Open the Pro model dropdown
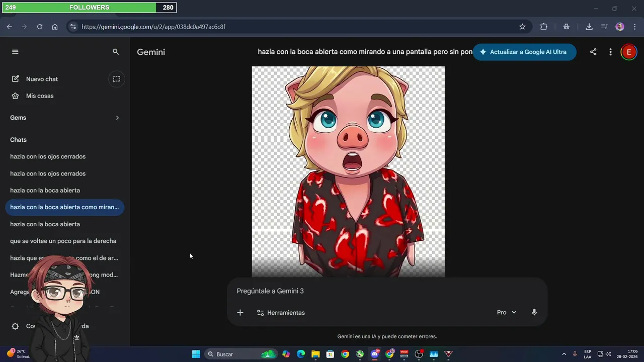Screen dimensions: 644x362 [507, 313]
